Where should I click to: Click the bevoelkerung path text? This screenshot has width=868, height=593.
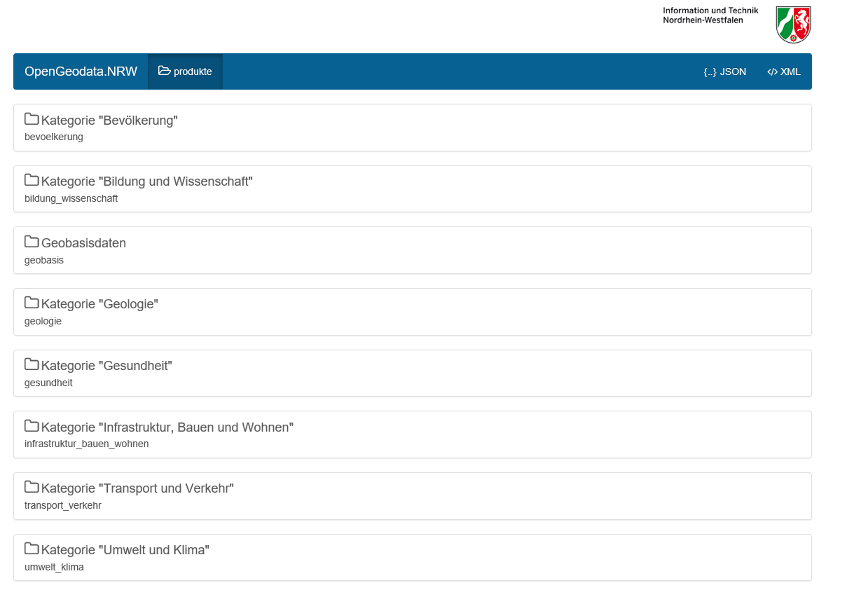click(x=54, y=137)
